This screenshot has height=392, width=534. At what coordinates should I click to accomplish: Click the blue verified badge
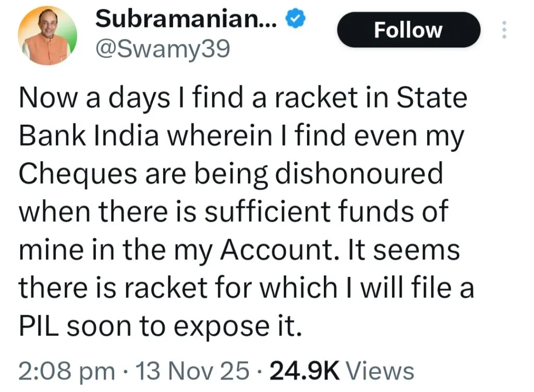pyautogui.click(x=296, y=19)
